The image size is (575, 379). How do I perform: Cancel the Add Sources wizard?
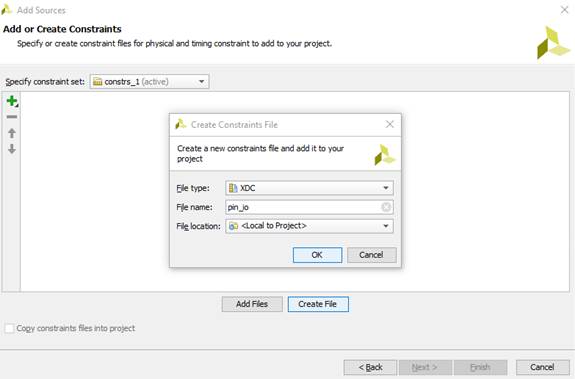542,367
